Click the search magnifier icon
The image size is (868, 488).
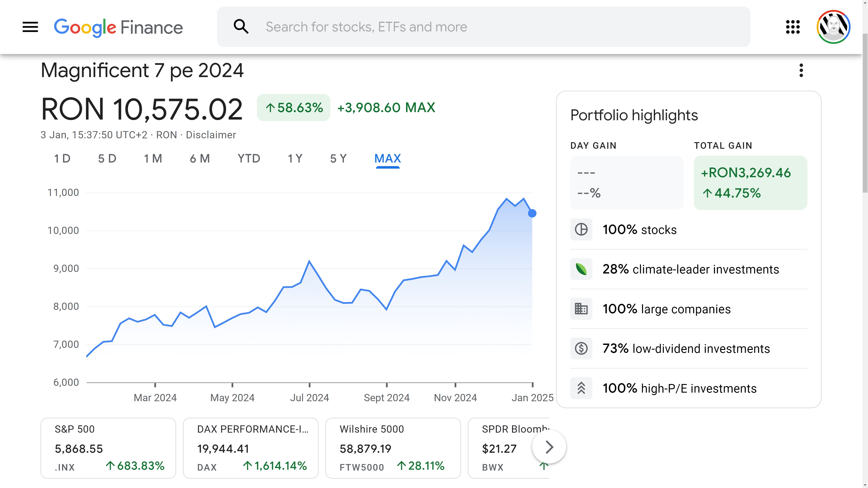pyautogui.click(x=241, y=27)
